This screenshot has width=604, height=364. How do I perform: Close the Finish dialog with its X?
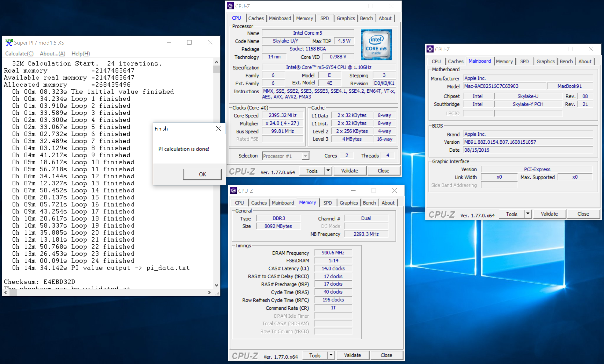[x=218, y=128]
